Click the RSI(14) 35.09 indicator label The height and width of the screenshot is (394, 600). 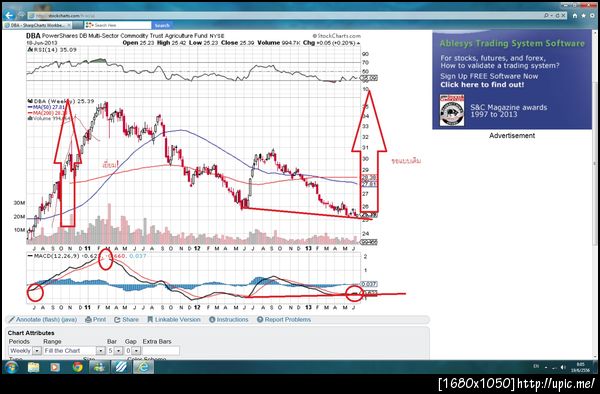click(53, 50)
